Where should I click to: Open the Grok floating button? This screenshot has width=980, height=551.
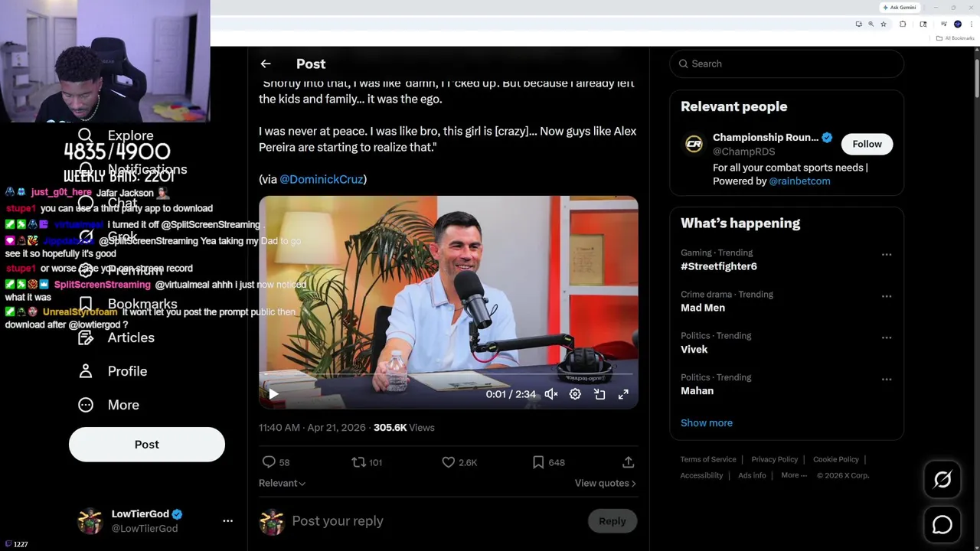tap(942, 480)
